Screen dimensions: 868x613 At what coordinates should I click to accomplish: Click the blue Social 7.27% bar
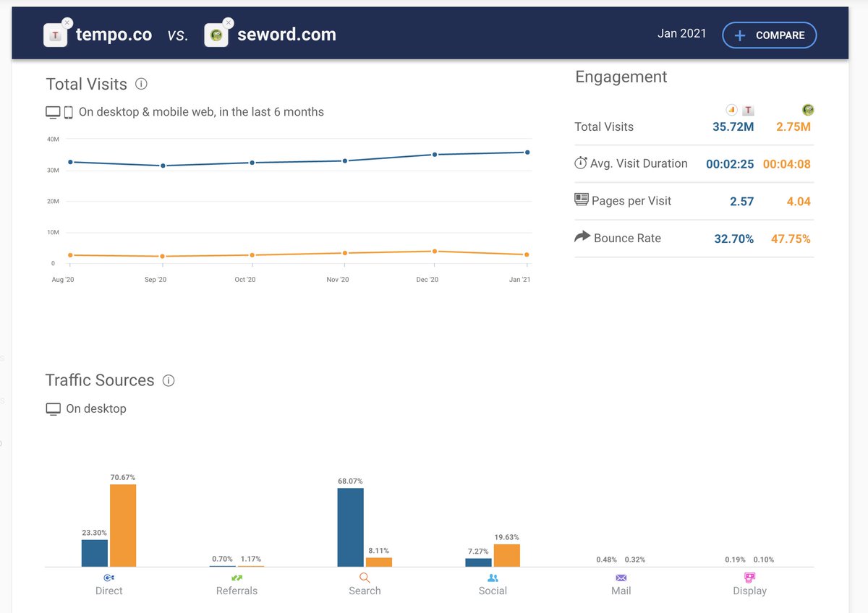(478, 562)
